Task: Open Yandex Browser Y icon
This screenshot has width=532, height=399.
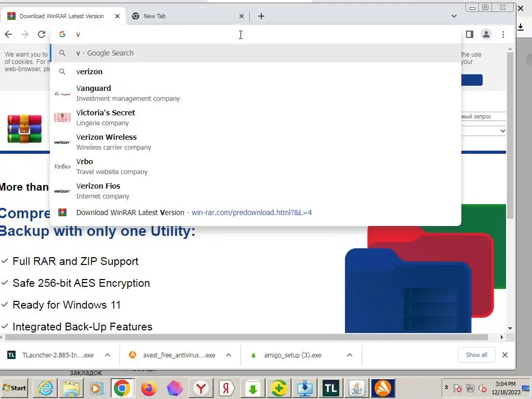Action: click(201, 388)
